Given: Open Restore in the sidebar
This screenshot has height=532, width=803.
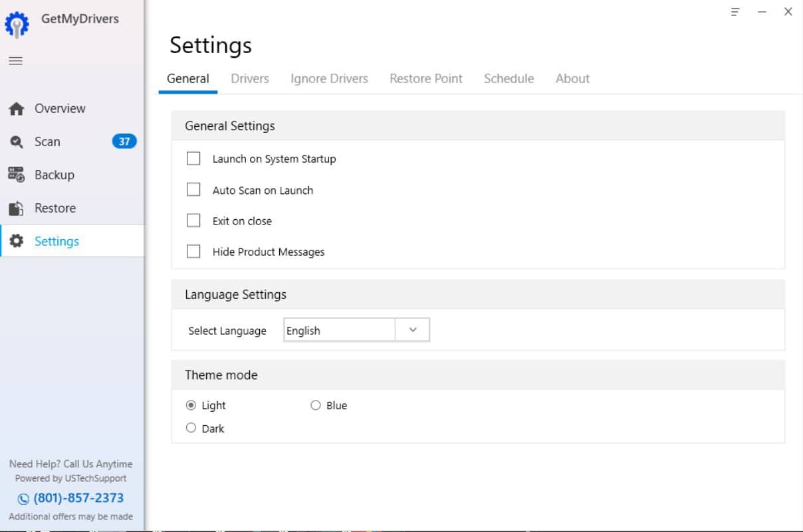Looking at the screenshot, I should tap(72, 208).
